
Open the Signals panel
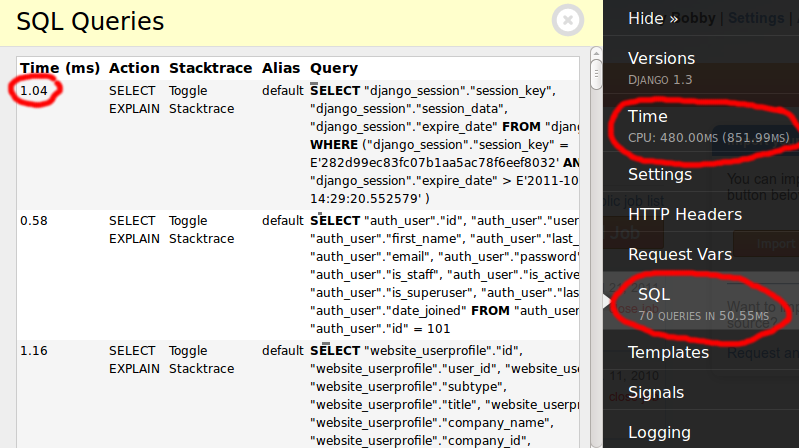click(655, 392)
